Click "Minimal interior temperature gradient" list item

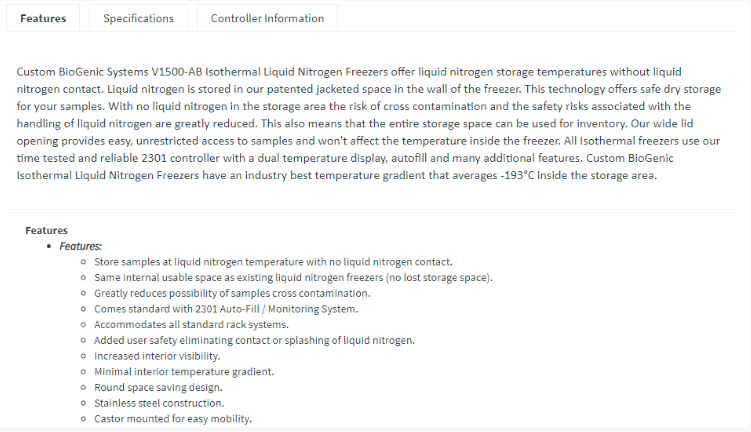[184, 371]
